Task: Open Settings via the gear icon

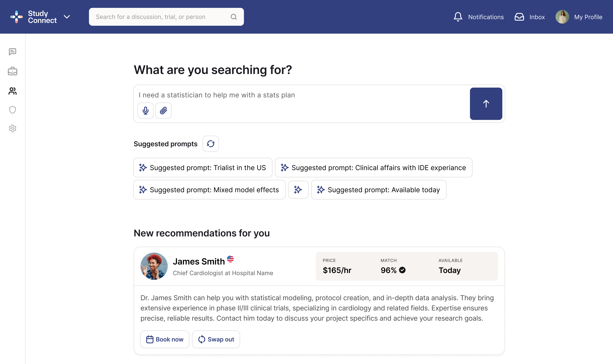Action: coord(13,129)
